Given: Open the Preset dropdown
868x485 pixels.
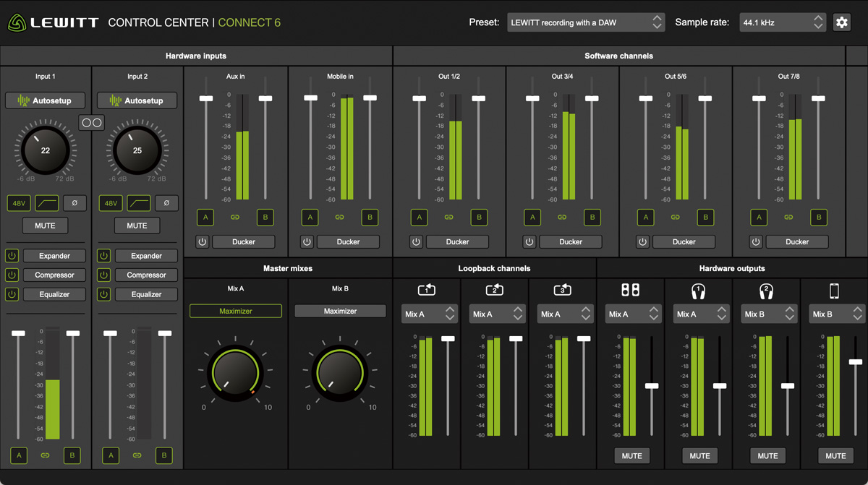Looking at the screenshot, I should (585, 22).
